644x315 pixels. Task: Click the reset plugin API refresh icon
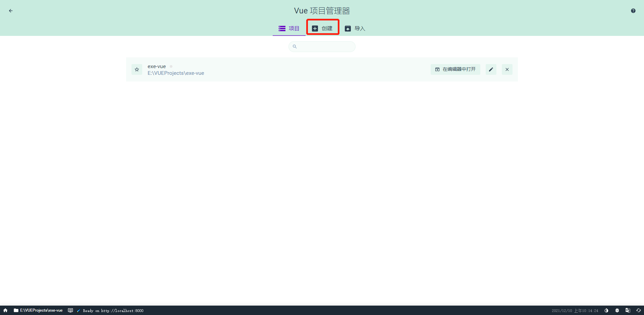pos(639,310)
